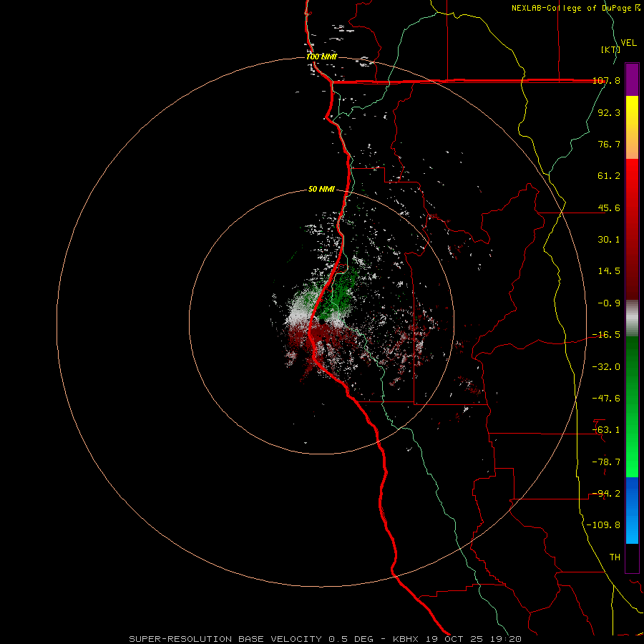Click the NEXLAB-College of DuPage watermark text
Image resolution: width=644 pixels, height=644 pixels.
pyautogui.click(x=575, y=8)
